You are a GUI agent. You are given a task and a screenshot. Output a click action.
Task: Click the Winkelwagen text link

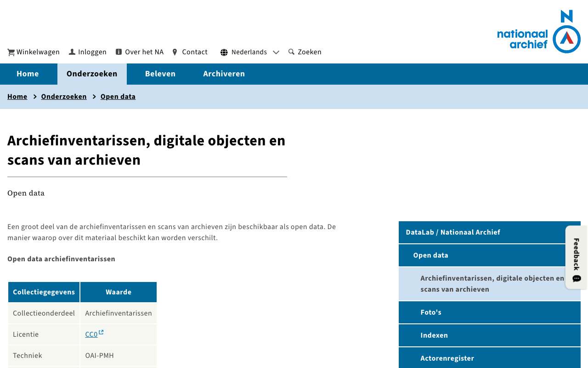pos(38,52)
